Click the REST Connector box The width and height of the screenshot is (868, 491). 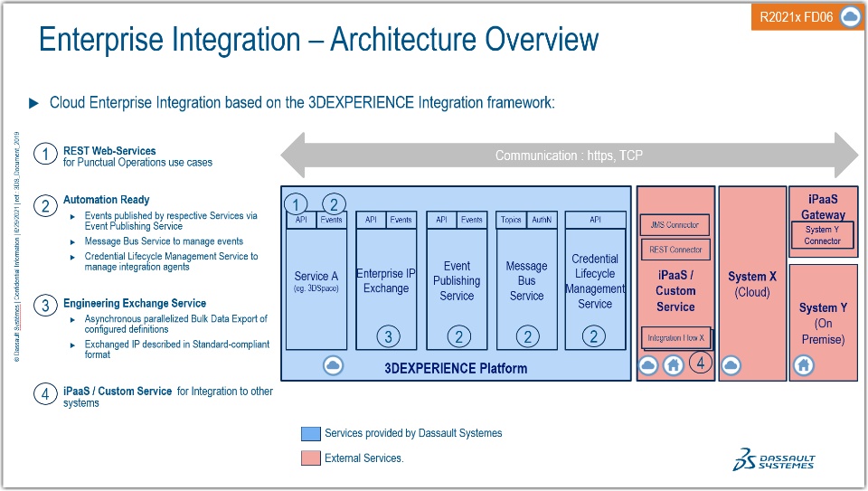(675, 250)
